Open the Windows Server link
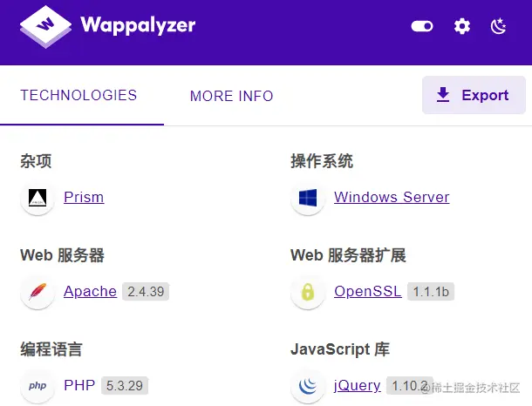 coord(392,197)
